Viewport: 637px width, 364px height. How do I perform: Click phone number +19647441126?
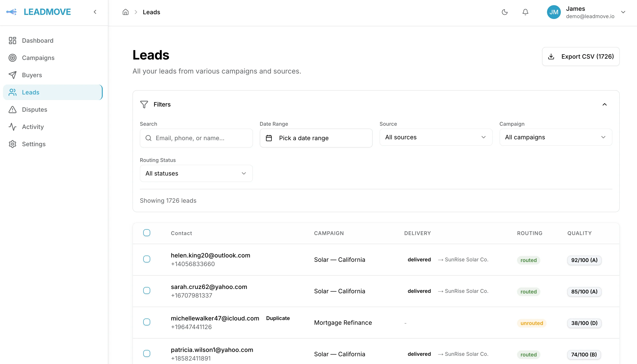tap(191, 327)
